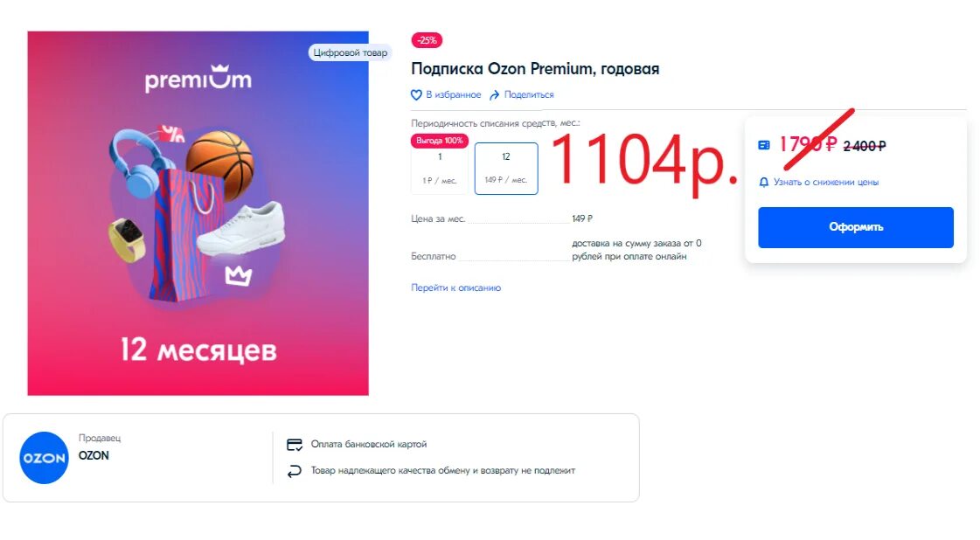Click the blue Оформить button
Screen dimensions: 980x540
tap(856, 227)
